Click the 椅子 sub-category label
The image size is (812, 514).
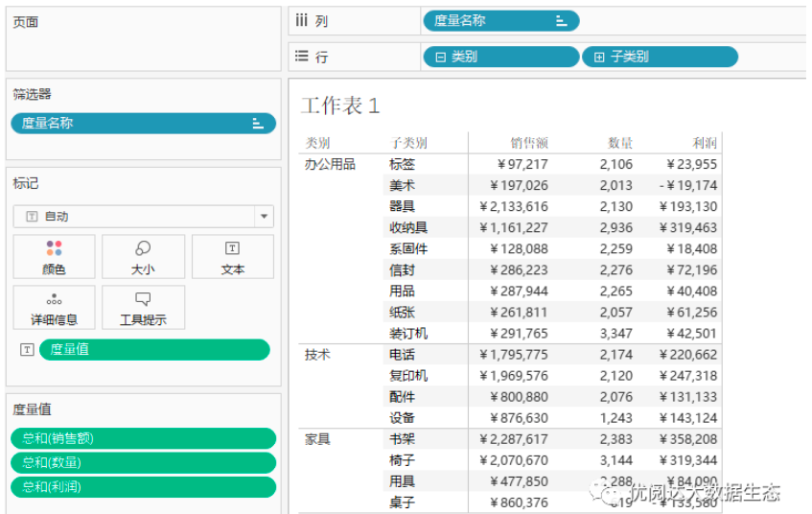(402, 460)
